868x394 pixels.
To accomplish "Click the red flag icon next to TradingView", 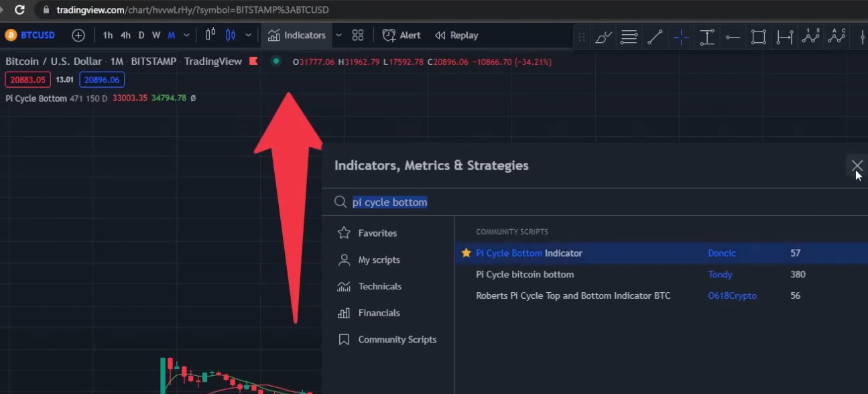I will (x=253, y=61).
